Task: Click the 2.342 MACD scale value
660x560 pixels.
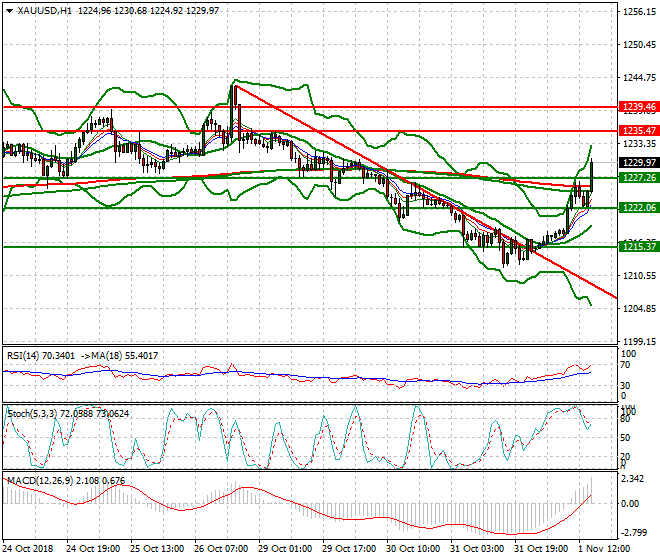Action: tap(633, 480)
